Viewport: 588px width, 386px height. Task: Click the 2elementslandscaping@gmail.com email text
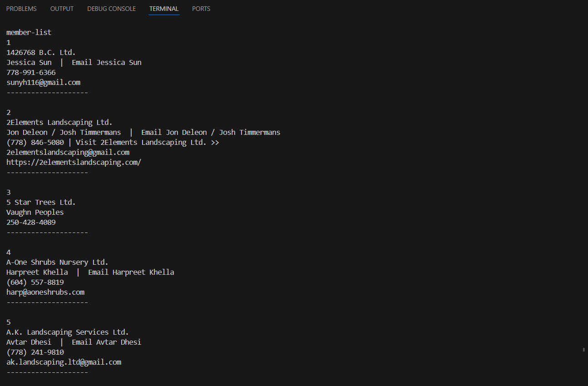click(x=68, y=152)
